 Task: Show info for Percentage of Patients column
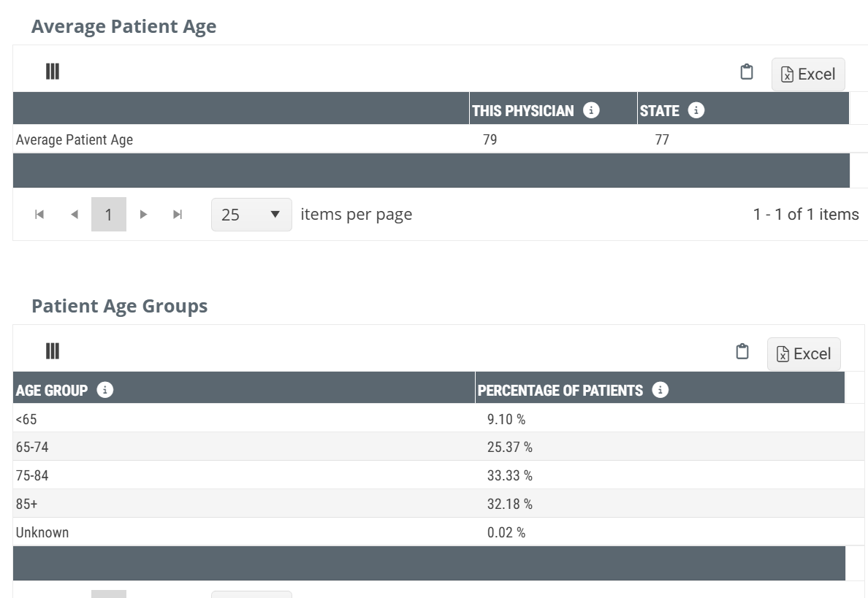click(x=660, y=390)
